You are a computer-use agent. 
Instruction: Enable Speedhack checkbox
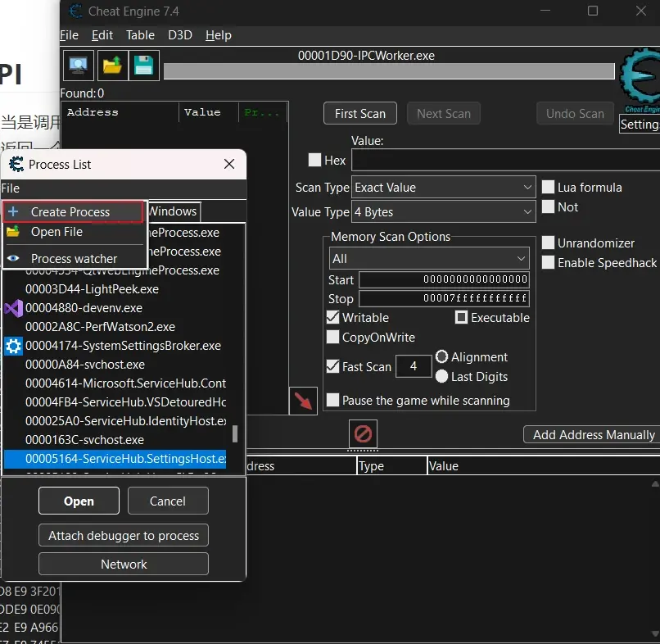(x=548, y=262)
